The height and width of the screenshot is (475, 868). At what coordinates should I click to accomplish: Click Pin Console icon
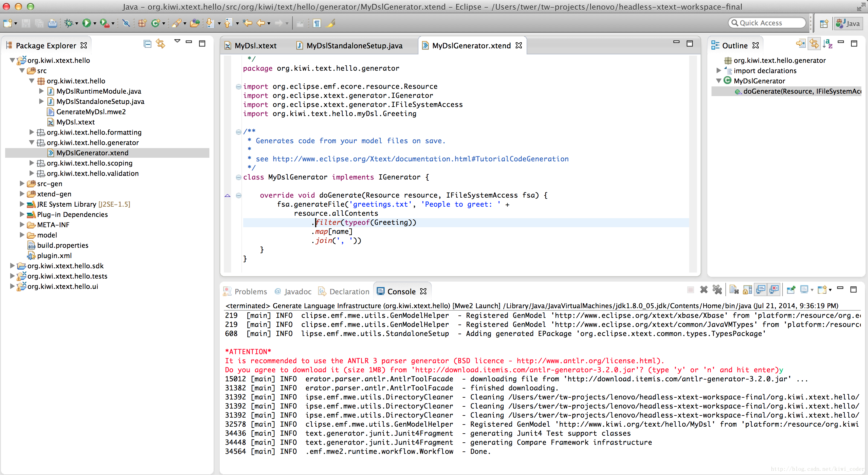pos(791,290)
